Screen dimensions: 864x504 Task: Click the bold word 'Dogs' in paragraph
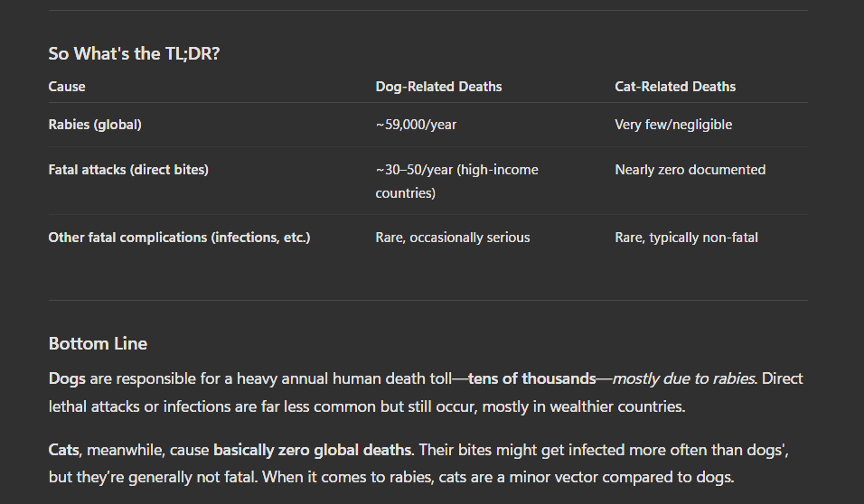67,378
